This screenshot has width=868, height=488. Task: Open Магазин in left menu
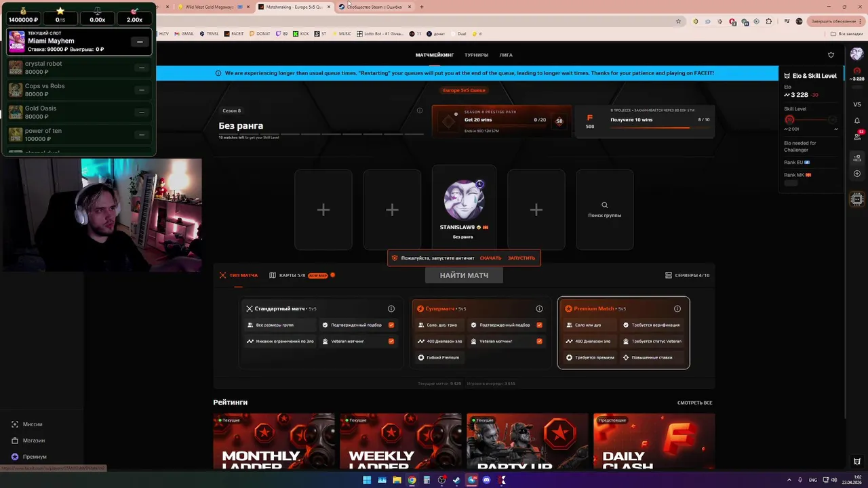click(x=34, y=441)
